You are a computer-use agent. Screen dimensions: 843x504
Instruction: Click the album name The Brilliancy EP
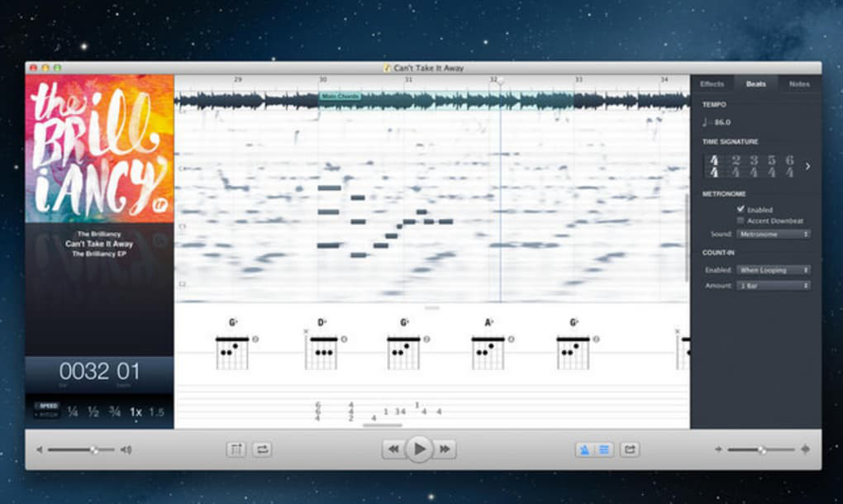tap(99, 254)
